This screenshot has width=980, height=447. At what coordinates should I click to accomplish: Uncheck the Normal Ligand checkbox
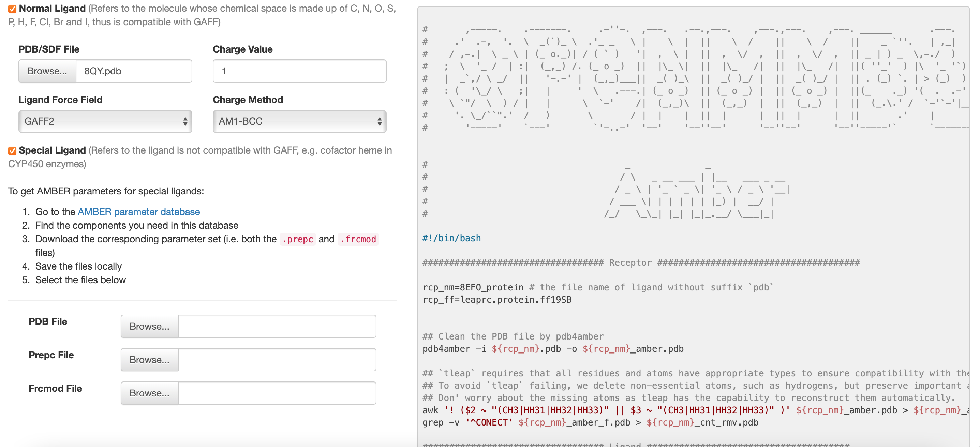12,9
